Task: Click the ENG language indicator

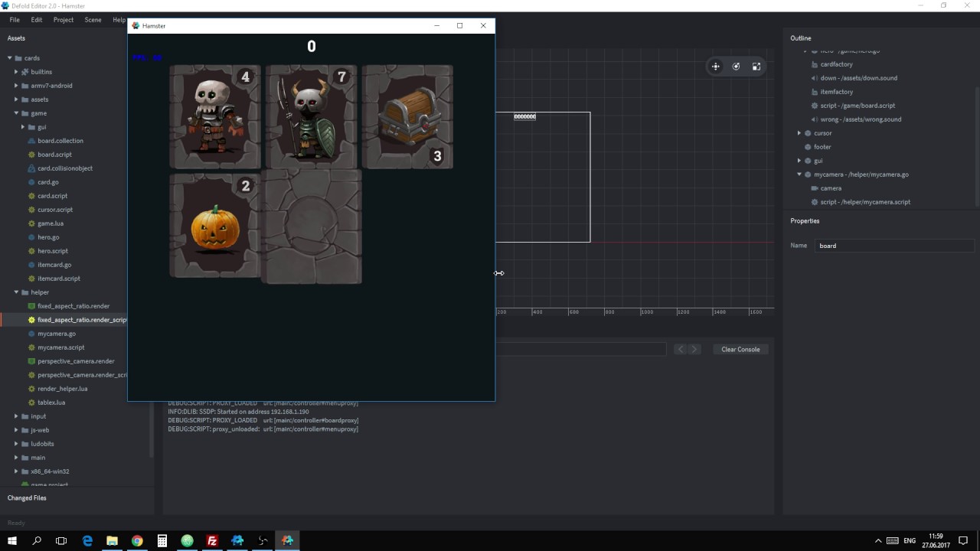Action: pyautogui.click(x=910, y=540)
